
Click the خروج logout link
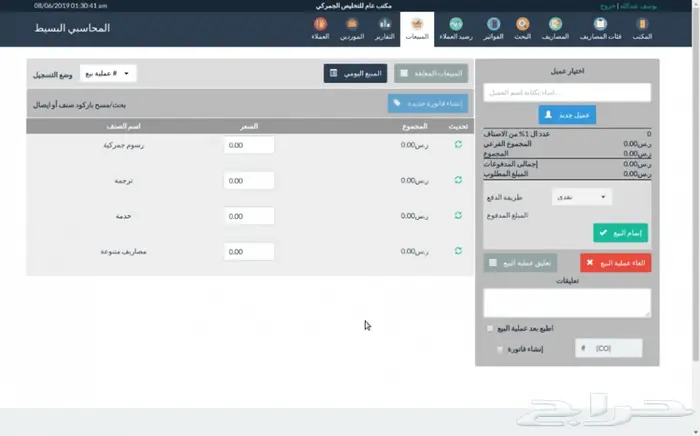607,6
